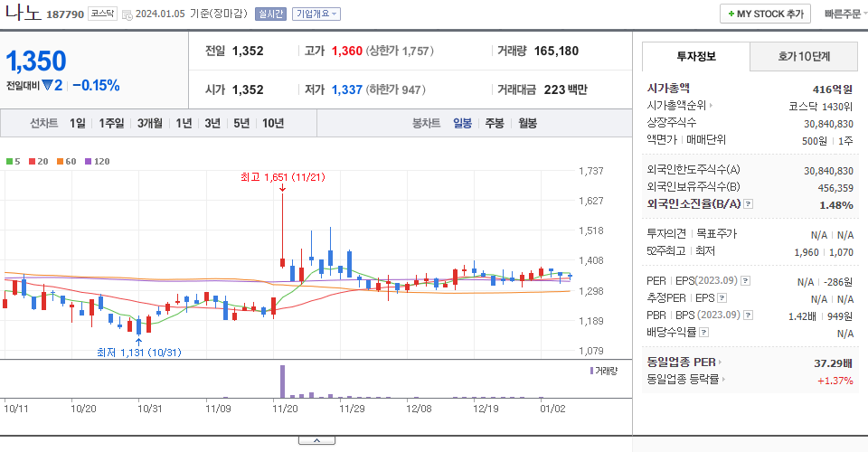Screen dimensions: 868x452
Task: Select the 1주일 line chart period
Action: point(111,123)
